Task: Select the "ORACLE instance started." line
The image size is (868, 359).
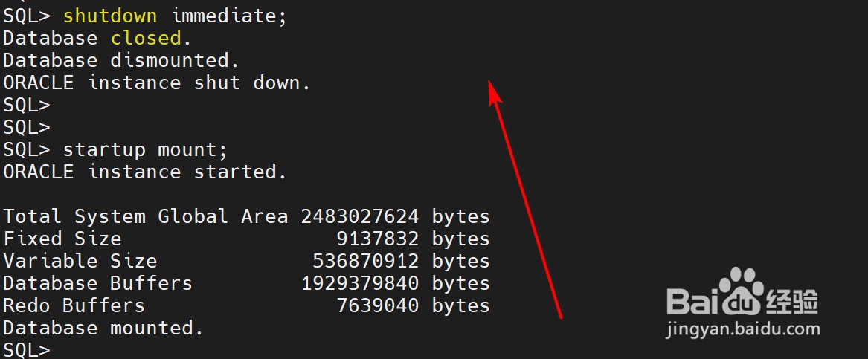Action: (x=145, y=172)
